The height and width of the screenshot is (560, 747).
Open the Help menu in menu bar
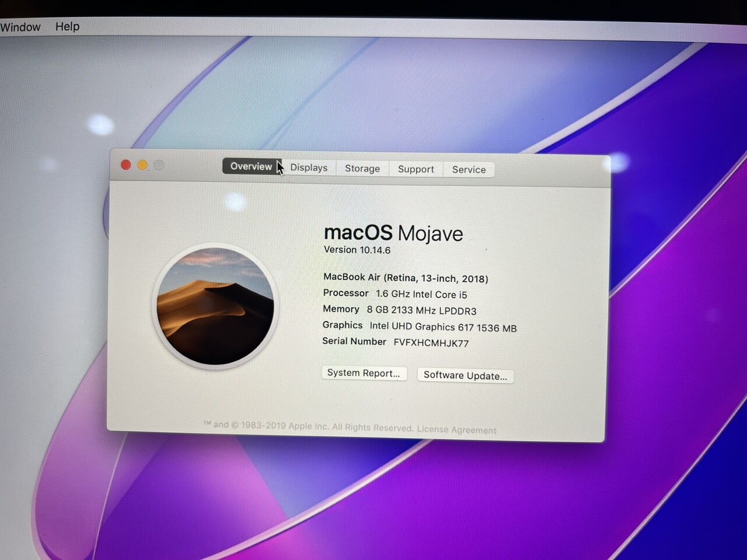(x=67, y=26)
